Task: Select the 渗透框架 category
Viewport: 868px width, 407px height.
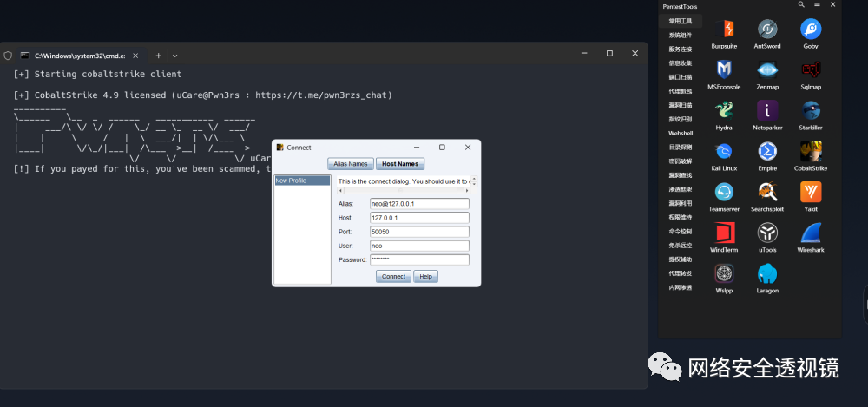Action: point(681,189)
